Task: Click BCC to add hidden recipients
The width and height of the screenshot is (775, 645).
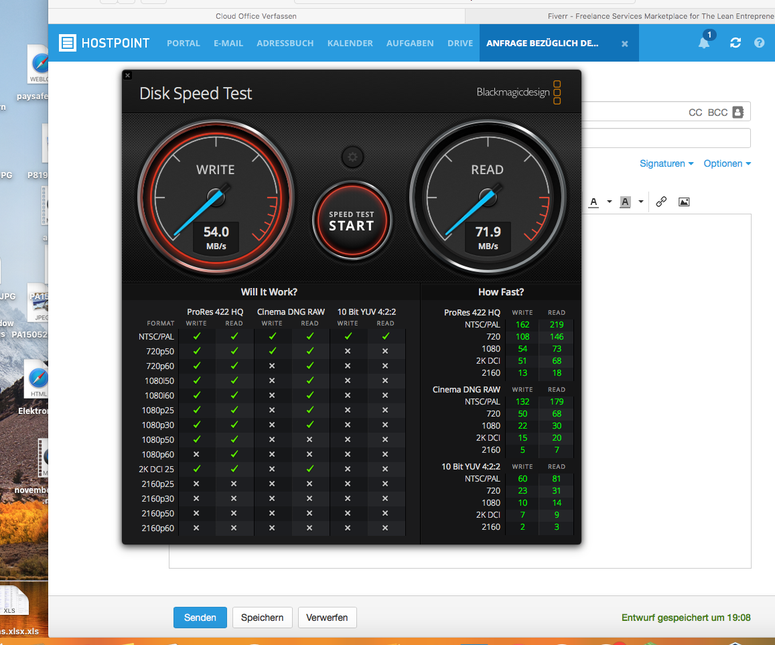Action: coord(718,112)
